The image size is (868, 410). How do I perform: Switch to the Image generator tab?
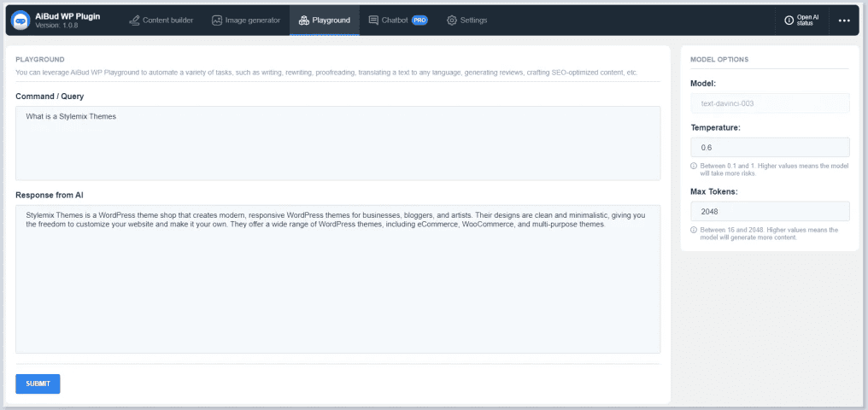point(246,20)
